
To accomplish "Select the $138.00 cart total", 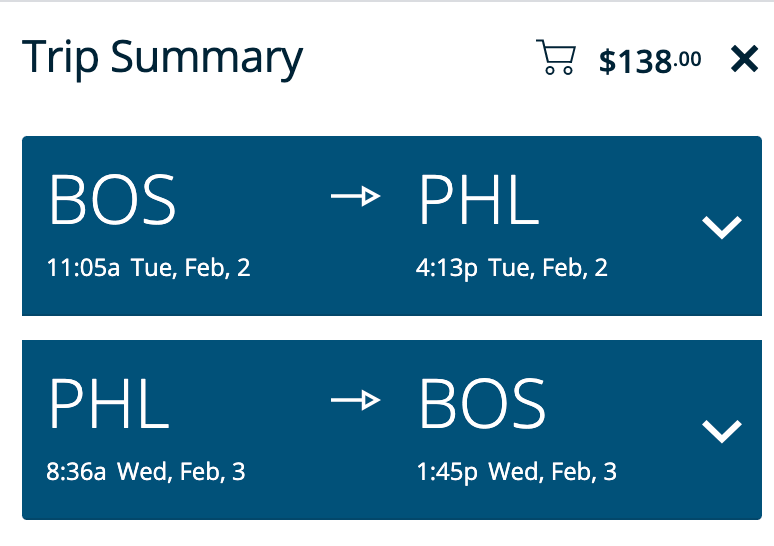I will [649, 60].
